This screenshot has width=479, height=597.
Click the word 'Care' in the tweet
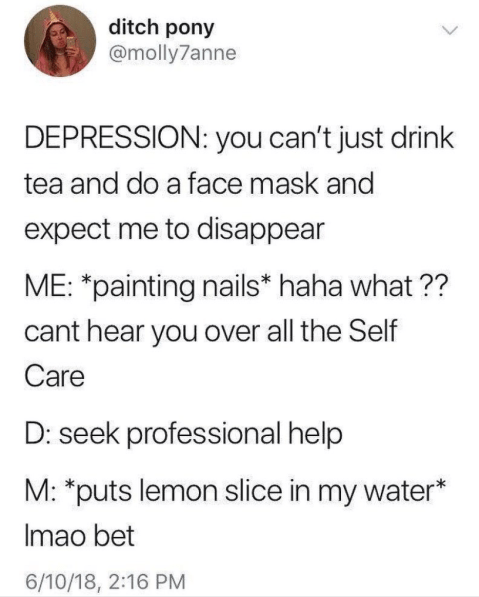tap(54, 377)
